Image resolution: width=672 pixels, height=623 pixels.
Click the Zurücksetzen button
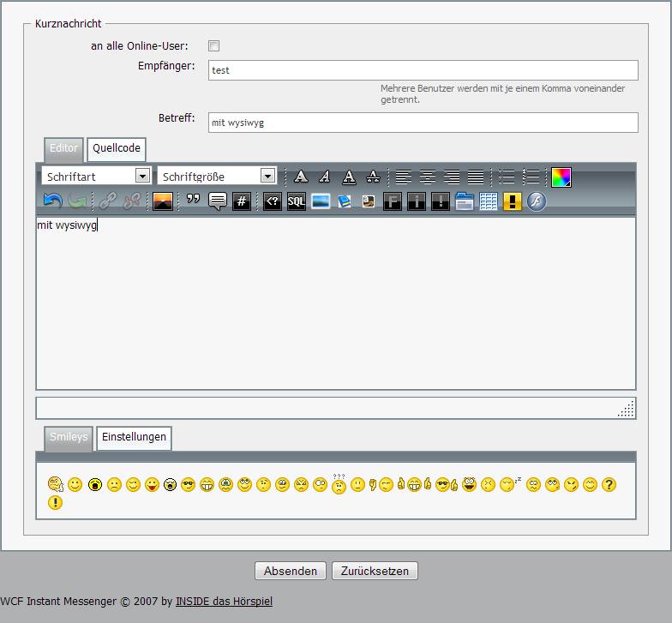click(375, 571)
